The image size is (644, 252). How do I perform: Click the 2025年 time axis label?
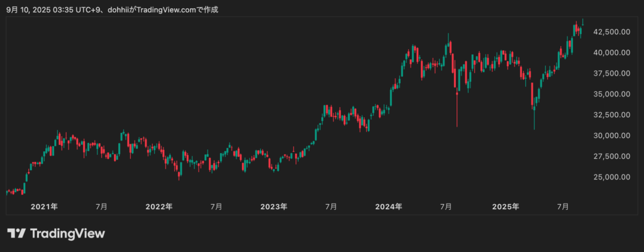pyautogui.click(x=506, y=206)
